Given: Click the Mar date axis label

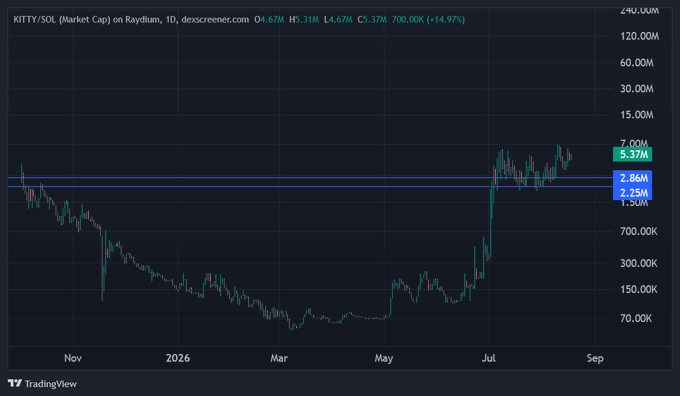Looking at the screenshot, I should pyautogui.click(x=279, y=358).
